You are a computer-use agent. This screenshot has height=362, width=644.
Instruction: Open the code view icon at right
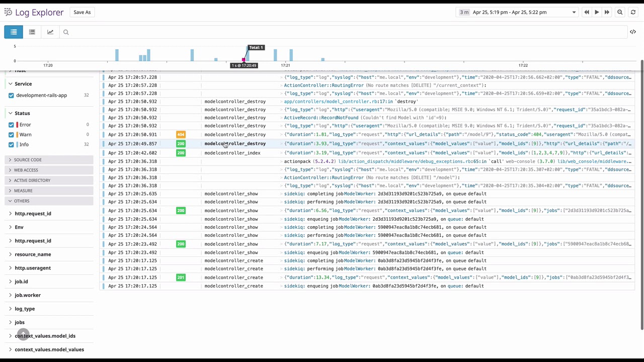[x=633, y=32]
